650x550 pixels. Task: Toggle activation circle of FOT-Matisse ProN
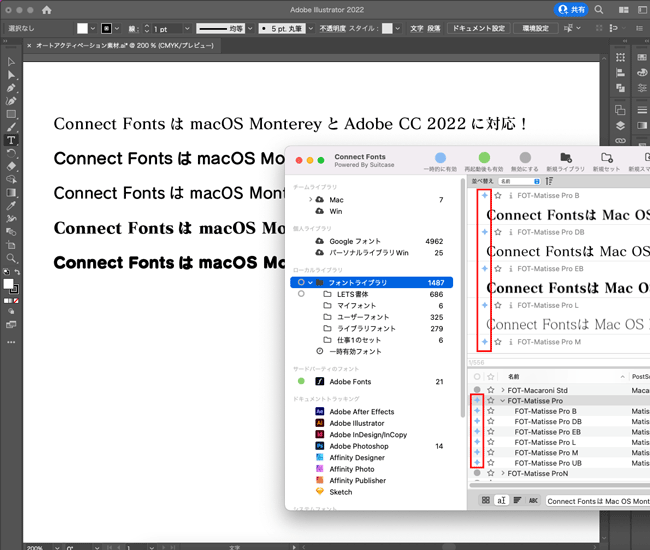click(x=477, y=473)
